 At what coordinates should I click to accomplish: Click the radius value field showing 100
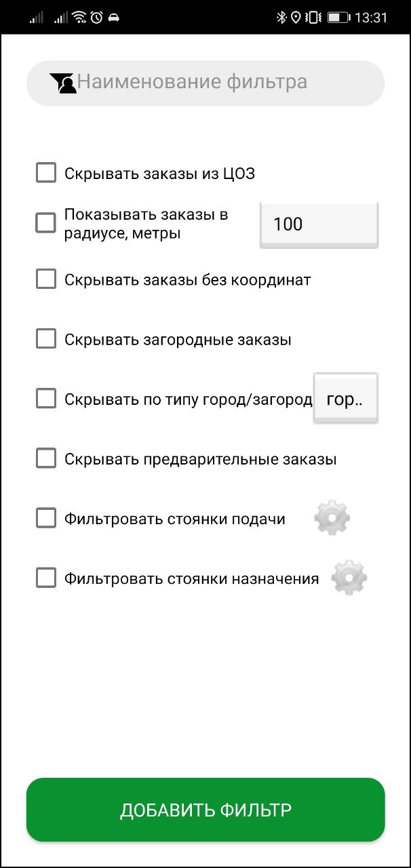319,224
